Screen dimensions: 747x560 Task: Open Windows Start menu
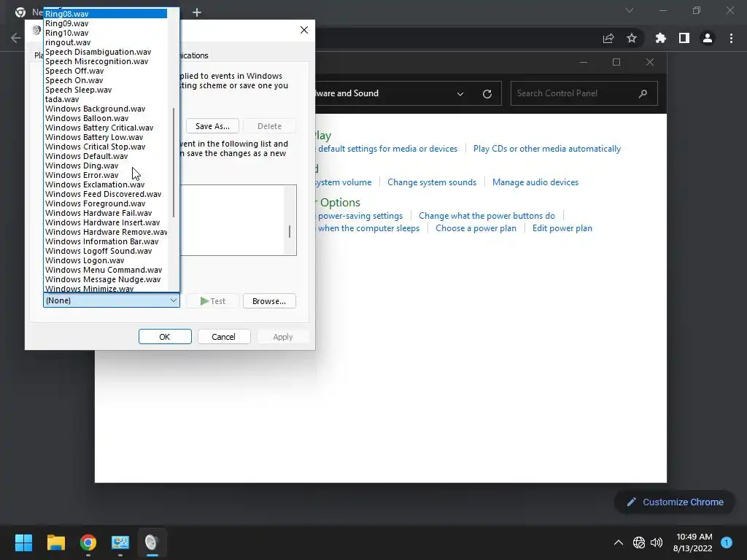(x=23, y=542)
